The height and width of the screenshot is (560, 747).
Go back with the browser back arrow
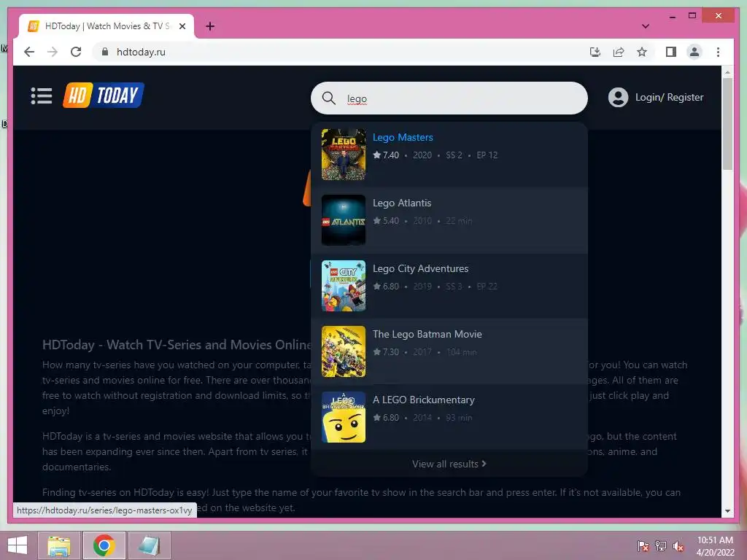click(x=29, y=52)
